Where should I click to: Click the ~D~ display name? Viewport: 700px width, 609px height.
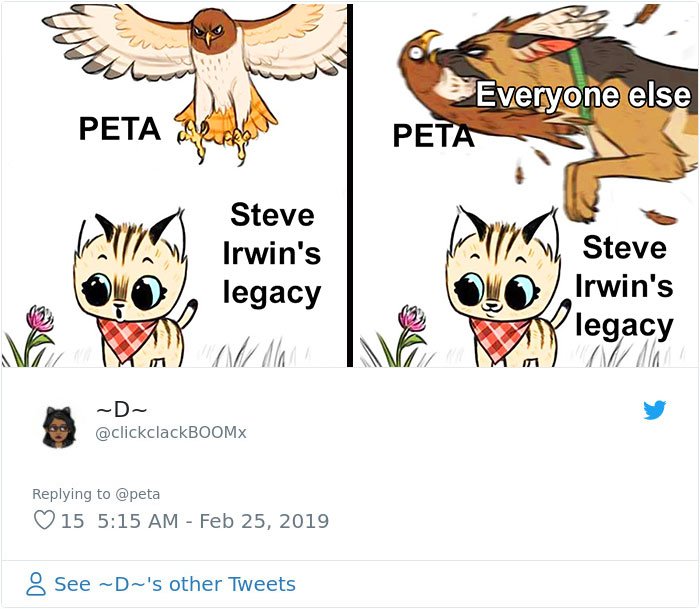(121, 409)
